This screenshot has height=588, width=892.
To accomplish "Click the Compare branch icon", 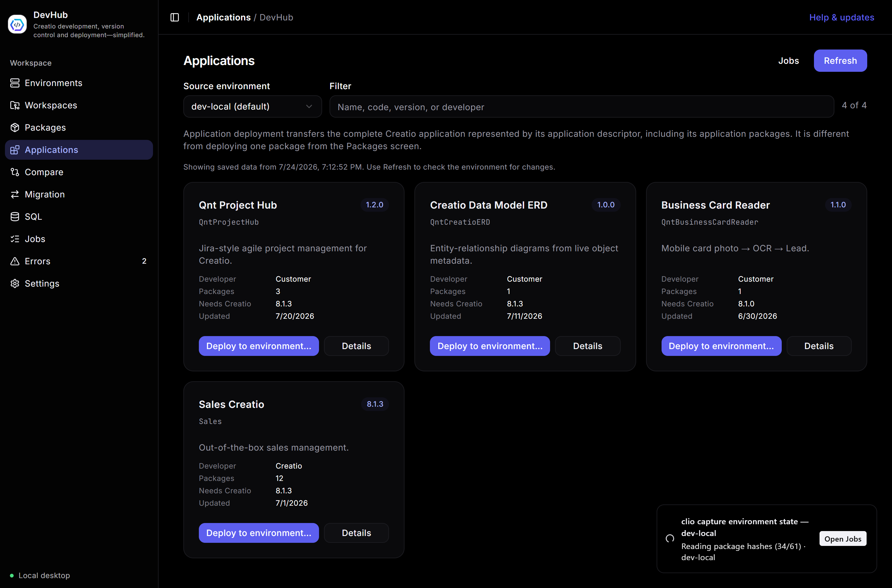I will coord(15,172).
